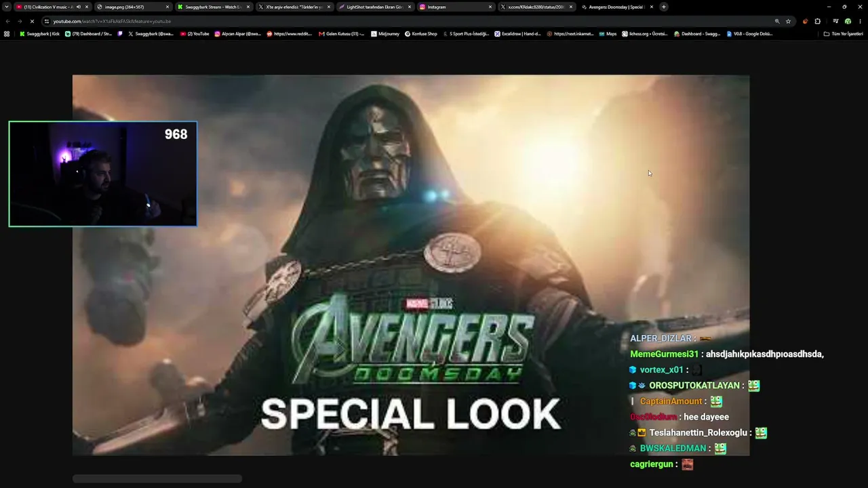Image resolution: width=868 pixels, height=488 pixels.
Task: Go forward to the next page
Action: [x=20, y=21]
